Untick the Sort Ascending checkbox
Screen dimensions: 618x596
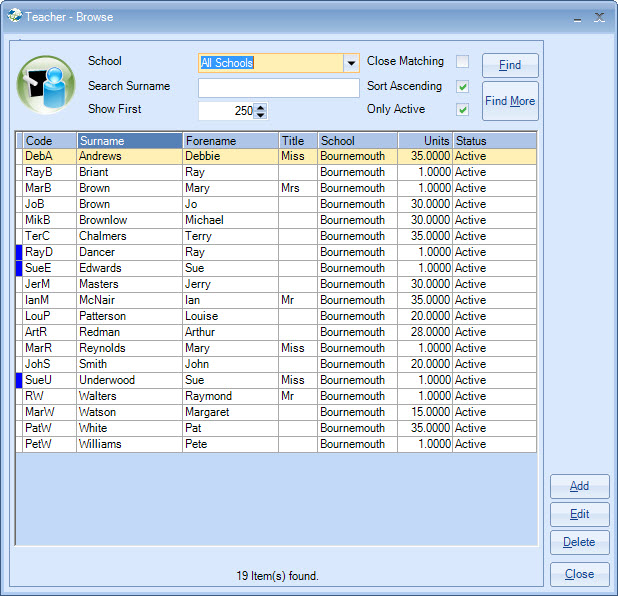coord(462,86)
